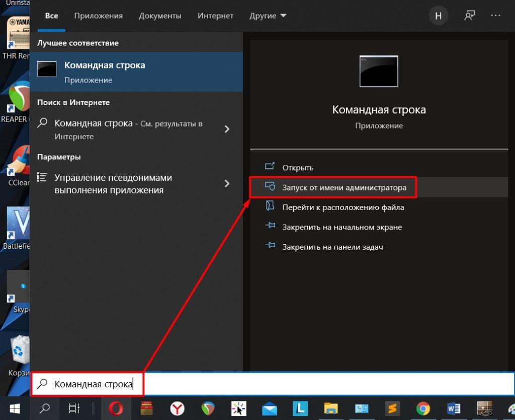This screenshot has width=515, height=420.
Task: Switch to the Интернет tab
Action: click(215, 16)
